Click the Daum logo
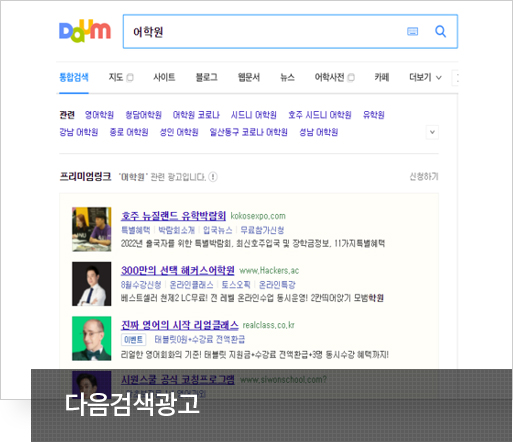This screenshot has width=513, height=442. (85, 32)
